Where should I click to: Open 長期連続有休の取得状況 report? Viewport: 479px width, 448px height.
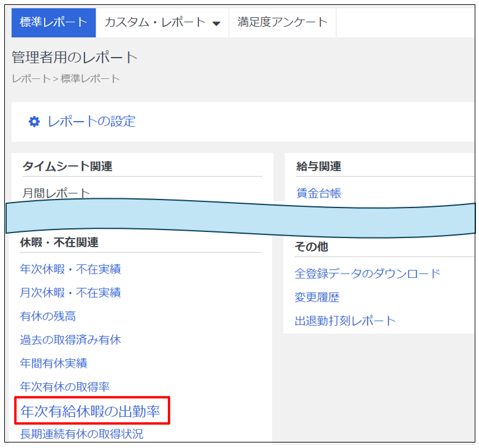(81, 434)
